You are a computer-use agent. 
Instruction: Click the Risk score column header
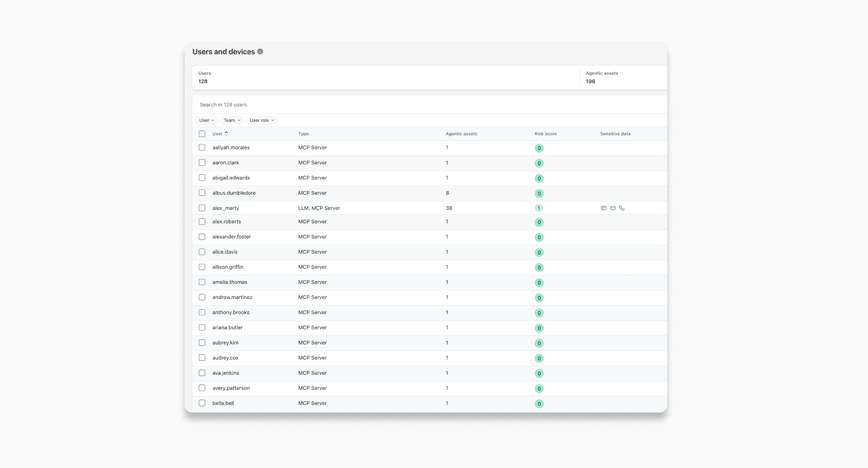coord(546,134)
